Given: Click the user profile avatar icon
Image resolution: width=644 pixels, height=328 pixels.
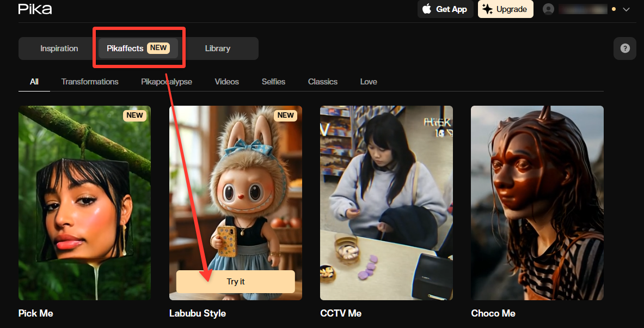Looking at the screenshot, I should [549, 9].
